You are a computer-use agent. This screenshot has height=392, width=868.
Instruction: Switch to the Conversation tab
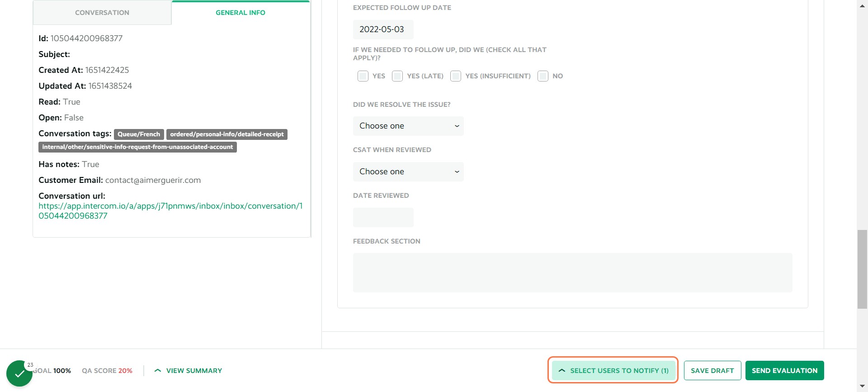tap(102, 13)
